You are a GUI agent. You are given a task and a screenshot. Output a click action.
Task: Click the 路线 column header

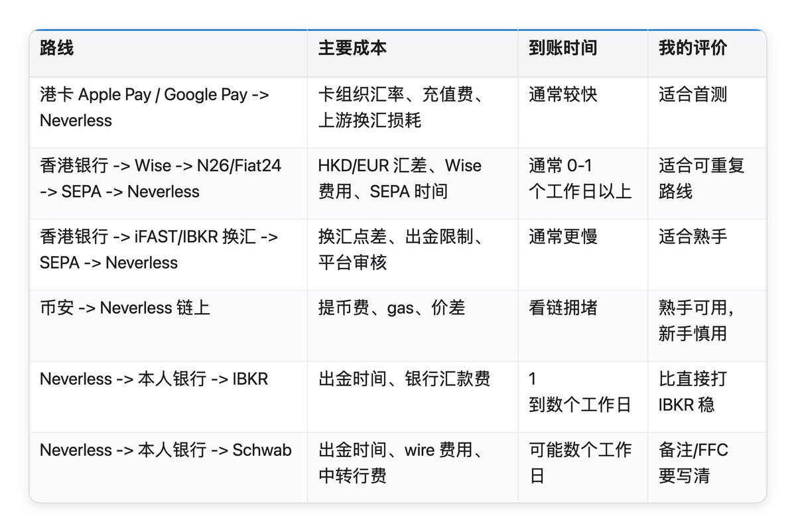[168, 54]
